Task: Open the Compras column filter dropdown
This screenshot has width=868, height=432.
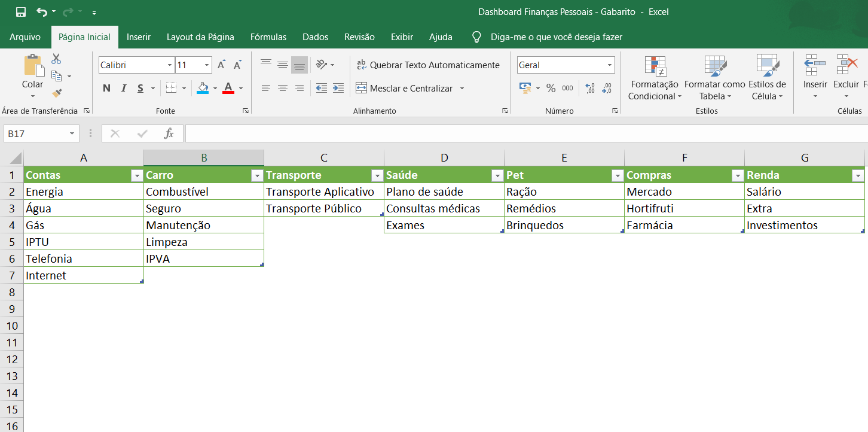Action: (x=737, y=175)
